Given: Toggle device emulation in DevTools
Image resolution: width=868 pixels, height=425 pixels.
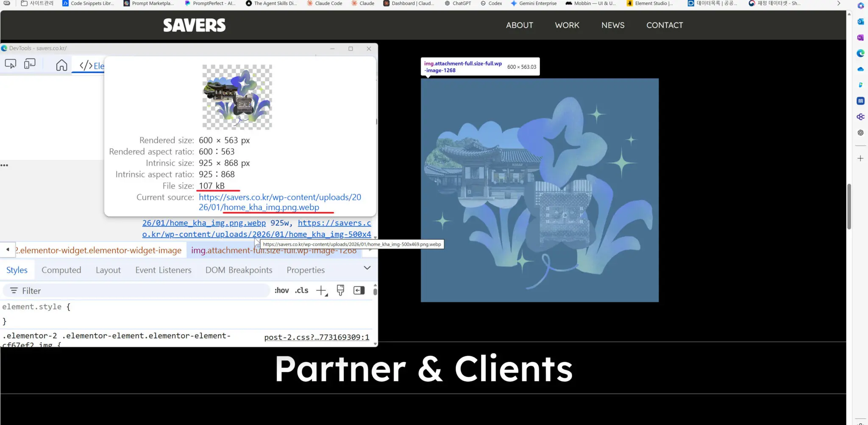Looking at the screenshot, I should pos(30,64).
